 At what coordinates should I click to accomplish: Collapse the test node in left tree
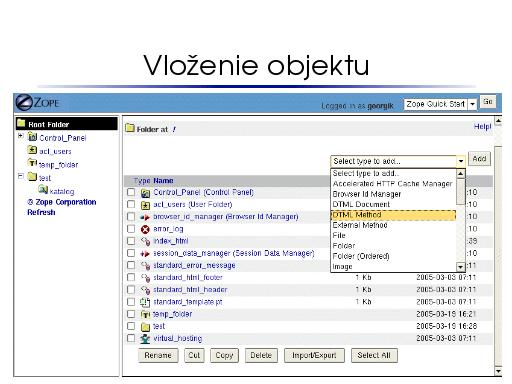point(21,176)
